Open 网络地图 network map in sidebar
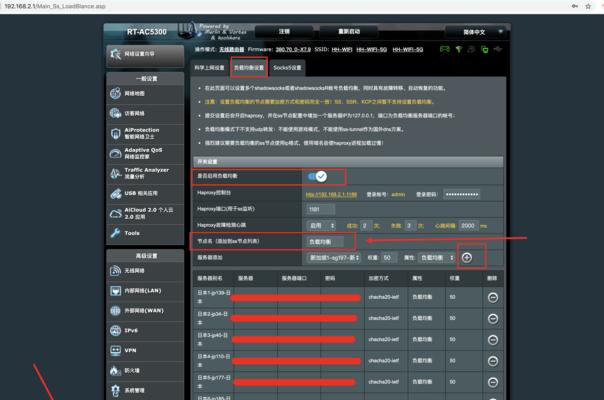The width and height of the screenshot is (604, 400). point(145,94)
